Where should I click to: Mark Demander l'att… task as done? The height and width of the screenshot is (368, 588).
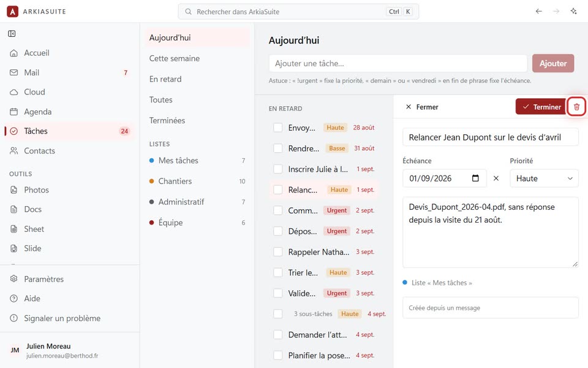click(278, 335)
